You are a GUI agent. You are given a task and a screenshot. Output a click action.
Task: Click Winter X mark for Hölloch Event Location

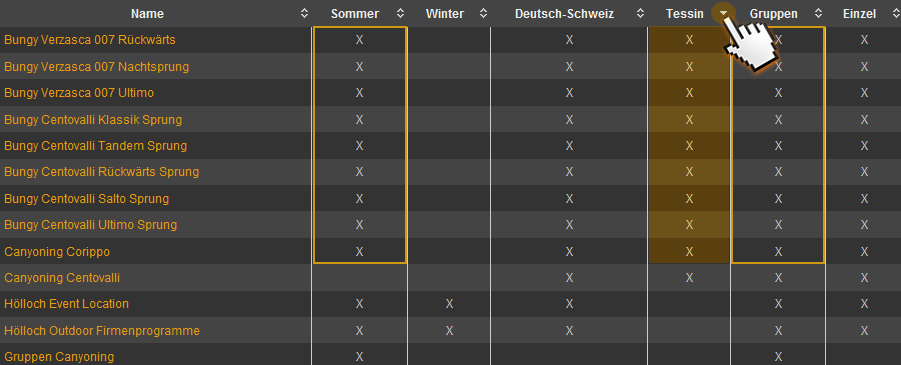coord(449,303)
